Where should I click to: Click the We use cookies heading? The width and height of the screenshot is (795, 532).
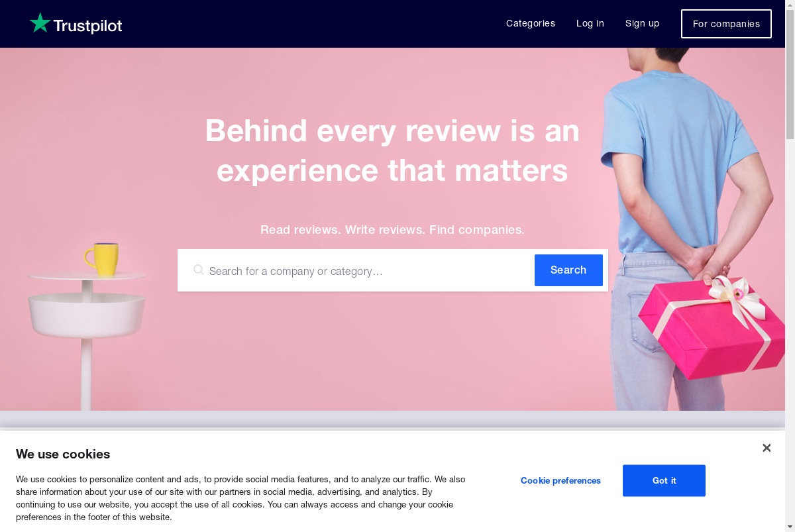[63, 454]
